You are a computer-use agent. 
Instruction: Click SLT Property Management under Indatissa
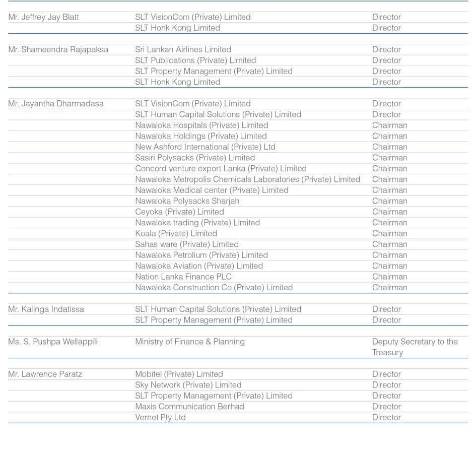[x=214, y=320]
